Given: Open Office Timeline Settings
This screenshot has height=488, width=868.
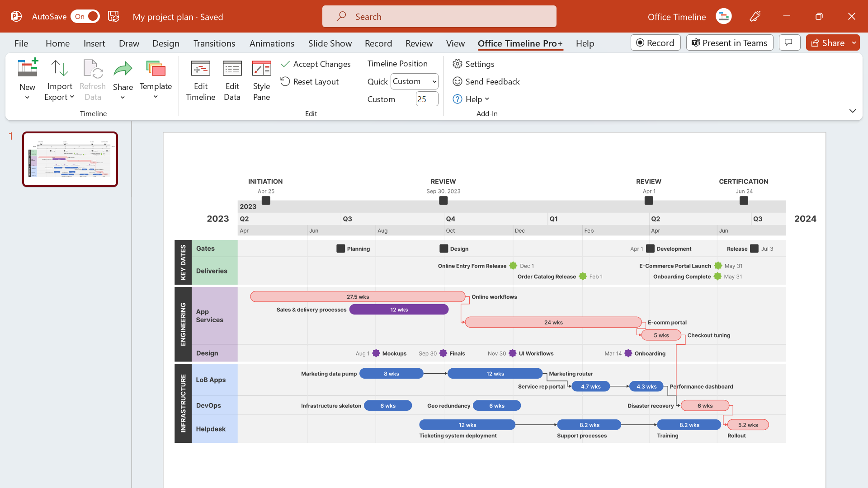Looking at the screenshot, I should pyautogui.click(x=473, y=64).
